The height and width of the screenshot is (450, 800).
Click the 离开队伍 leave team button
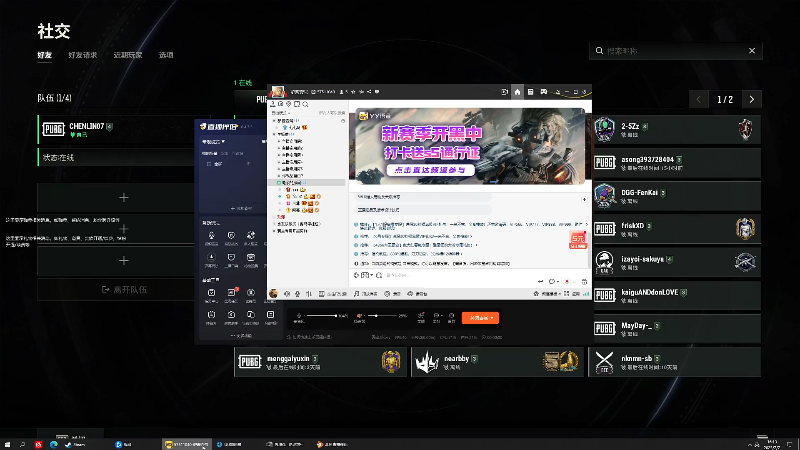(x=124, y=289)
